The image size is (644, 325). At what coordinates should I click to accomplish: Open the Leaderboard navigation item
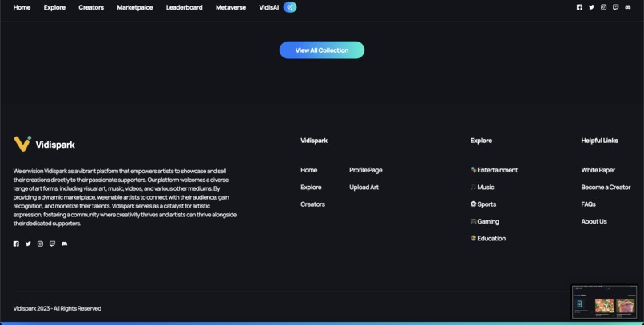[x=184, y=7]
